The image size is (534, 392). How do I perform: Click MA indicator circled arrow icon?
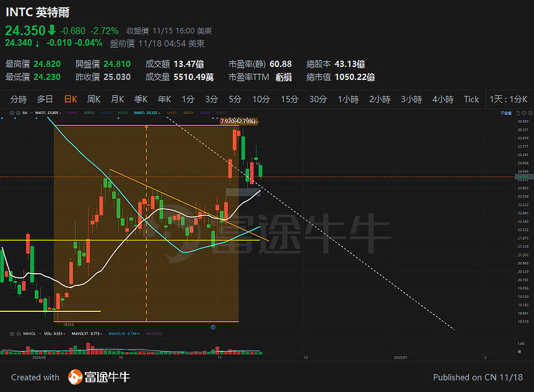[x=18, y=113]
